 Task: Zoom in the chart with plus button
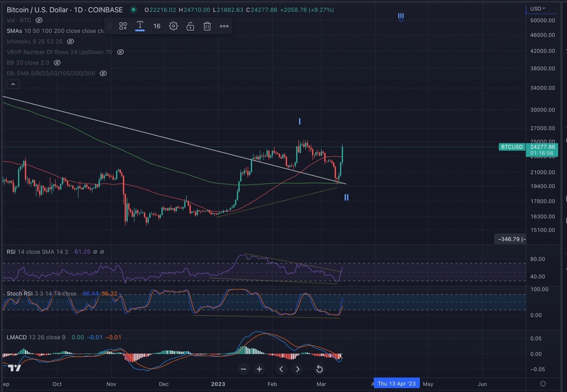point(259,369)
